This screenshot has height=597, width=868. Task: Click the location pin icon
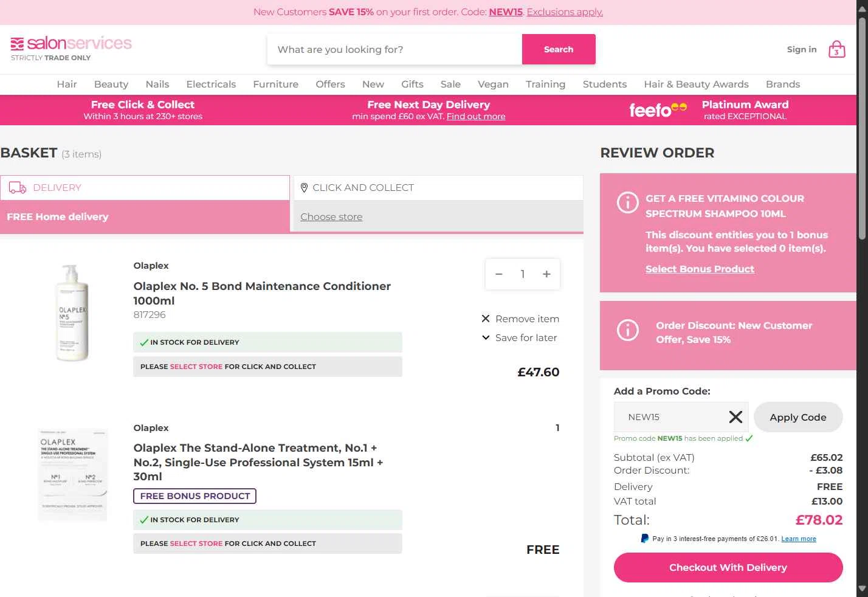coord(305,188)
